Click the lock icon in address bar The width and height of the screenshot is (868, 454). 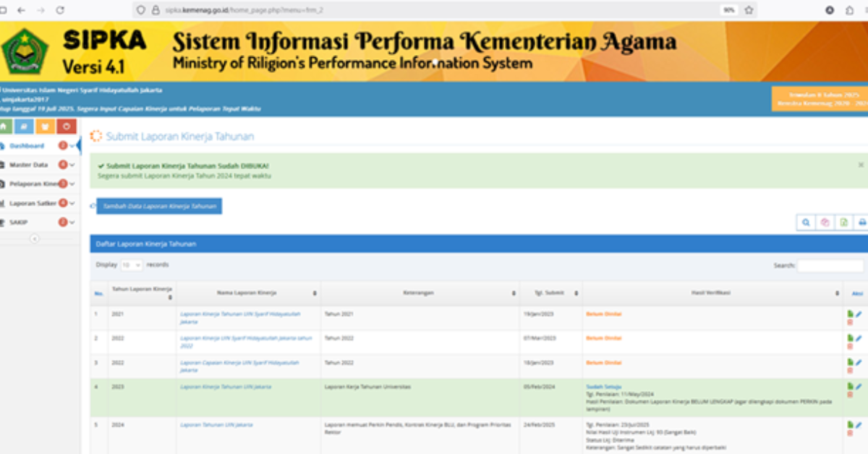[x=155, y=10]
